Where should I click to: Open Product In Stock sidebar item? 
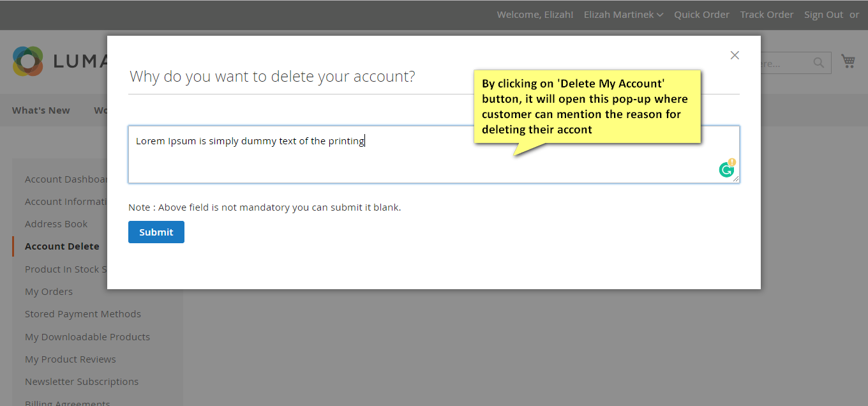66,269
